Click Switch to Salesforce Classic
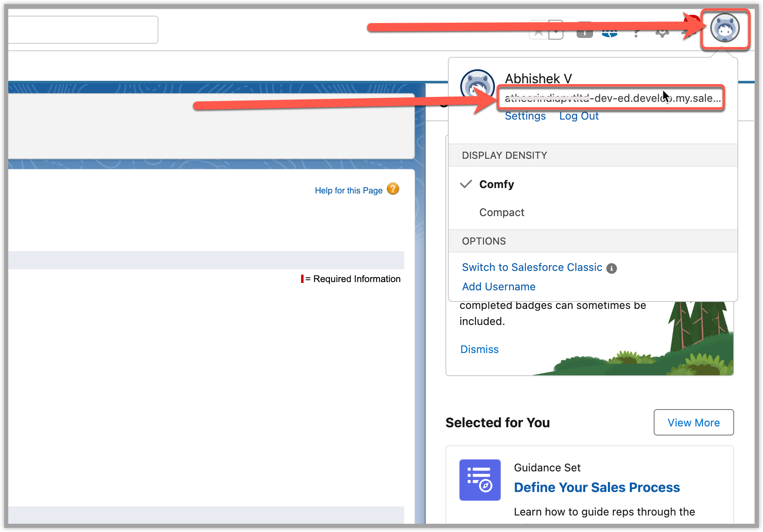763x532 pixels. [x=532, y=267]
